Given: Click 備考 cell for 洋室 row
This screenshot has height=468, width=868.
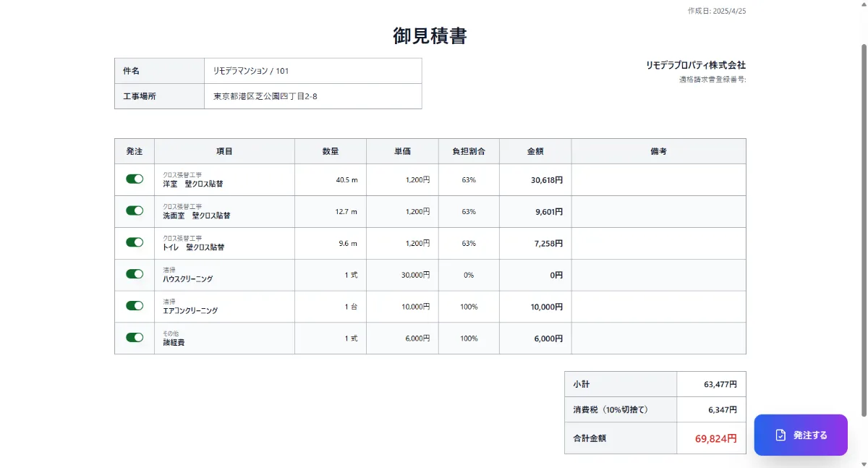Looking at the screenshot, I should tap(658, 179).
